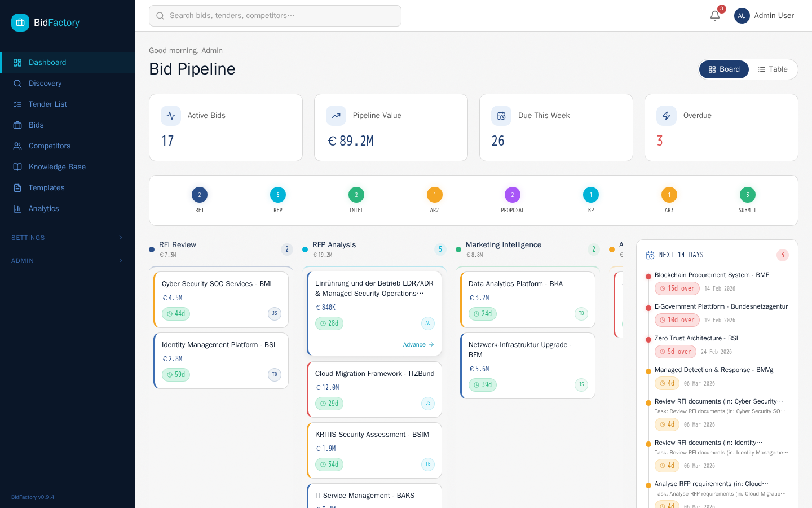Go to Discovery in the sidebar
The width and height of the screenshot is (812, 508).
click(68, 84)
